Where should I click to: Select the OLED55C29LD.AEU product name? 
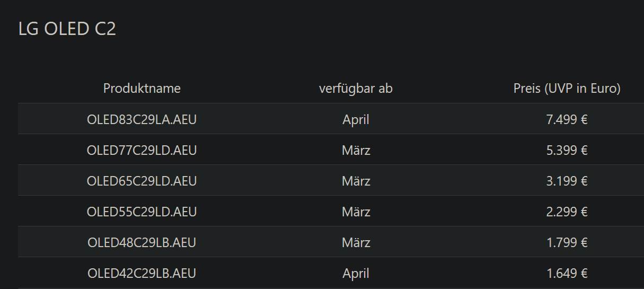coord(142,212)
